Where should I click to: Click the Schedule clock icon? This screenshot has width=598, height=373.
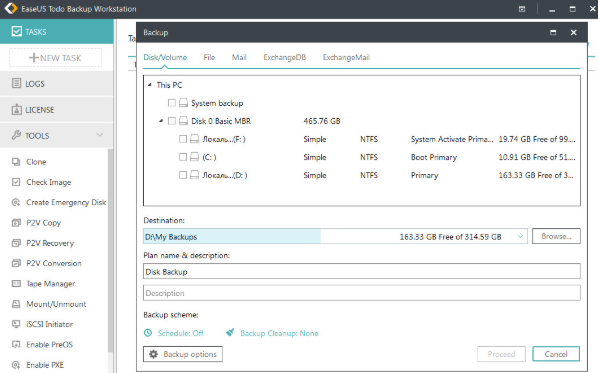pyautogui.click(x=148, y=333)
